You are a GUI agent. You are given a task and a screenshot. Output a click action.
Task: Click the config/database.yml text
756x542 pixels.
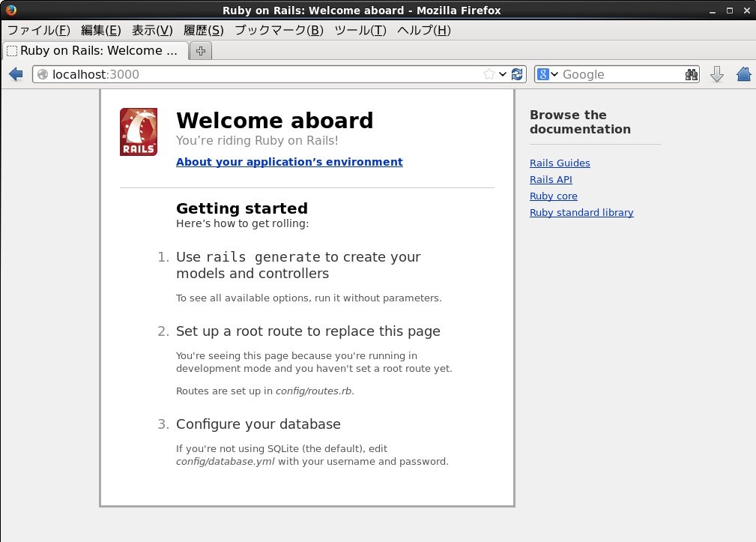click(x=226, y=462)
